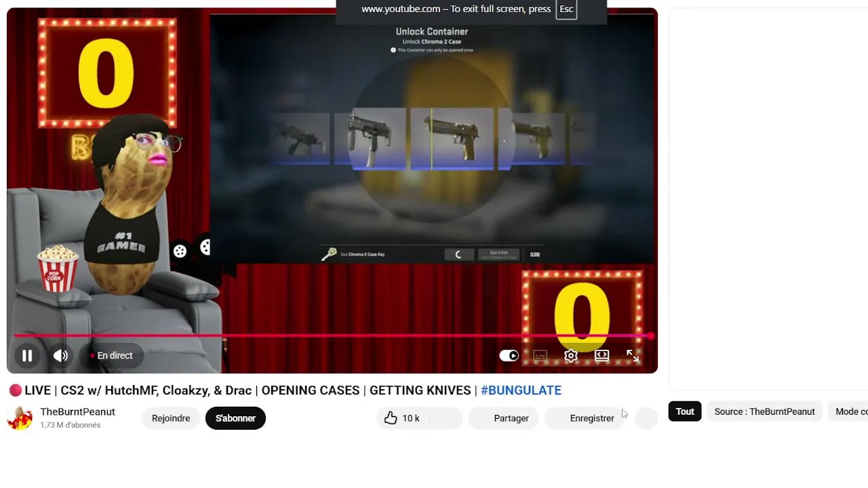The image size is (868, 488).
Task: Switch to theater mode icon
Action: click(601, 355)
